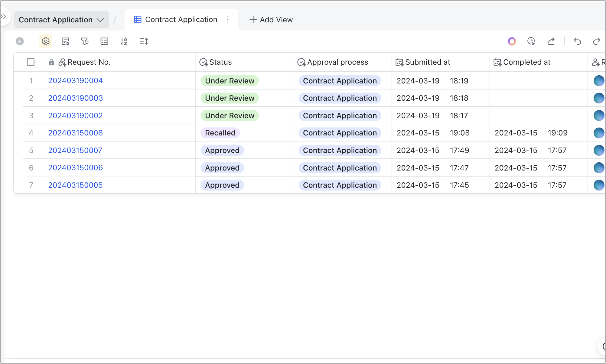606x364 pixels.
Task: Open the row height adjustment icon
Action: pyautogui.click(x=144, y=41)
